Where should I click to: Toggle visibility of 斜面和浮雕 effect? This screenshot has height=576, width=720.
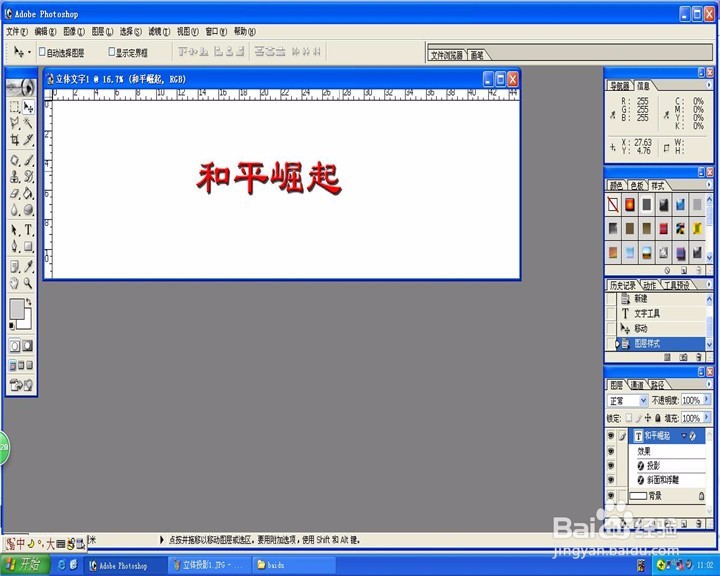pos(611,480)
